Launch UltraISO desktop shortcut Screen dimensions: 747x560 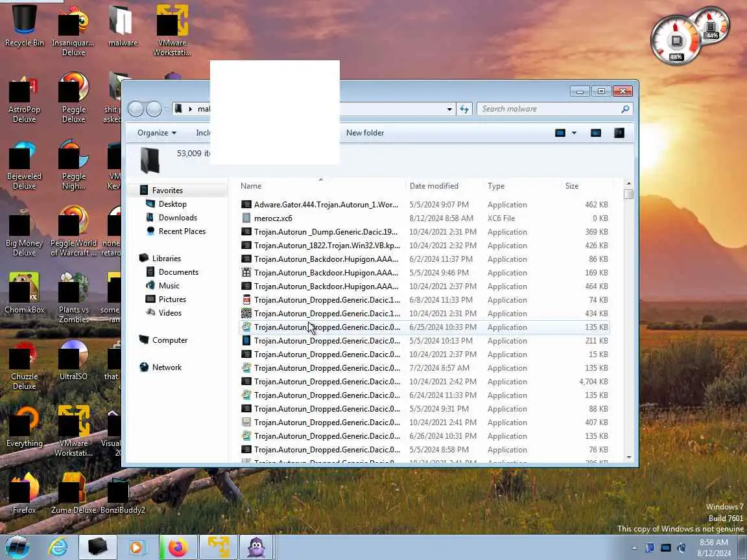click(x=73, y=360)
